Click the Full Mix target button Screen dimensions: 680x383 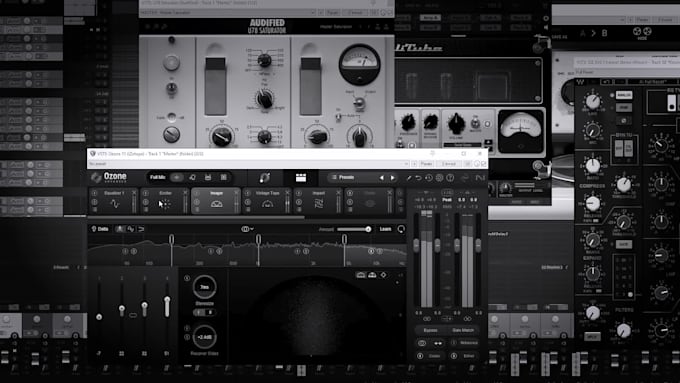pyautogui.click(x=157, y=177)
